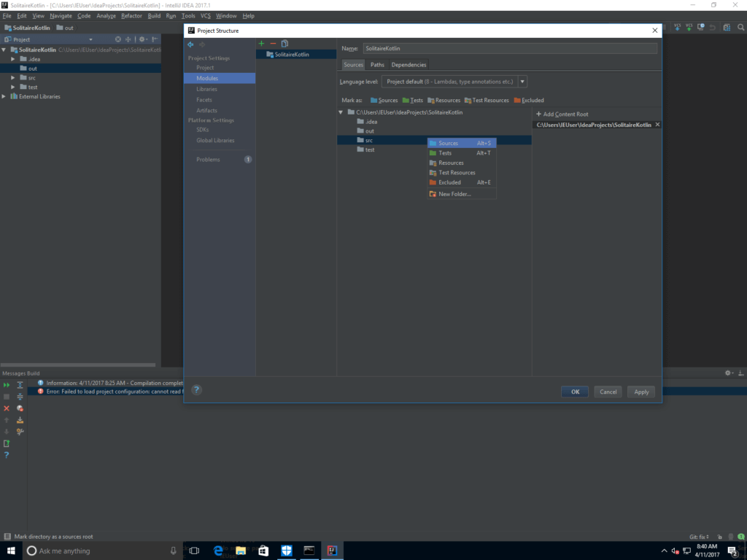Screen dimensions: 747x560
Task: Click the green plus add-module icon
Action: [261, 43]
